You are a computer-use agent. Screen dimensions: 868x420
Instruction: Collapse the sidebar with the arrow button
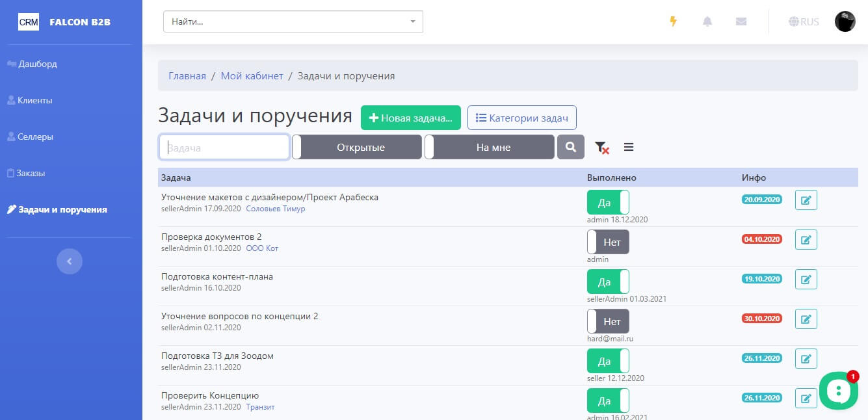[70, 261]
